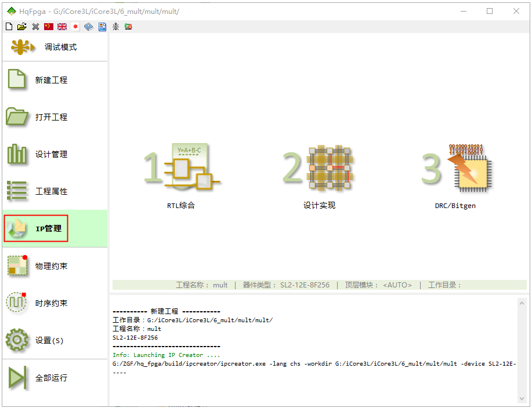This screenshot has width=532, height=408.
Task: Click the blue profile document toolbar icon
Action: coord(102,27)
